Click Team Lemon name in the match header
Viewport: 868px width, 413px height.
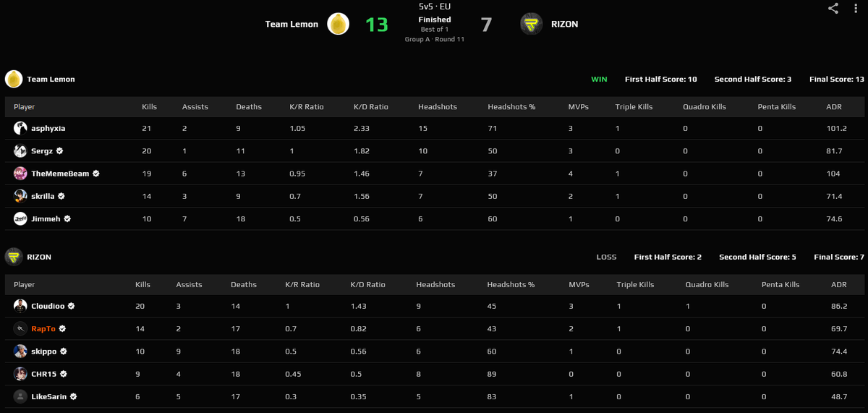pos(292,24)
